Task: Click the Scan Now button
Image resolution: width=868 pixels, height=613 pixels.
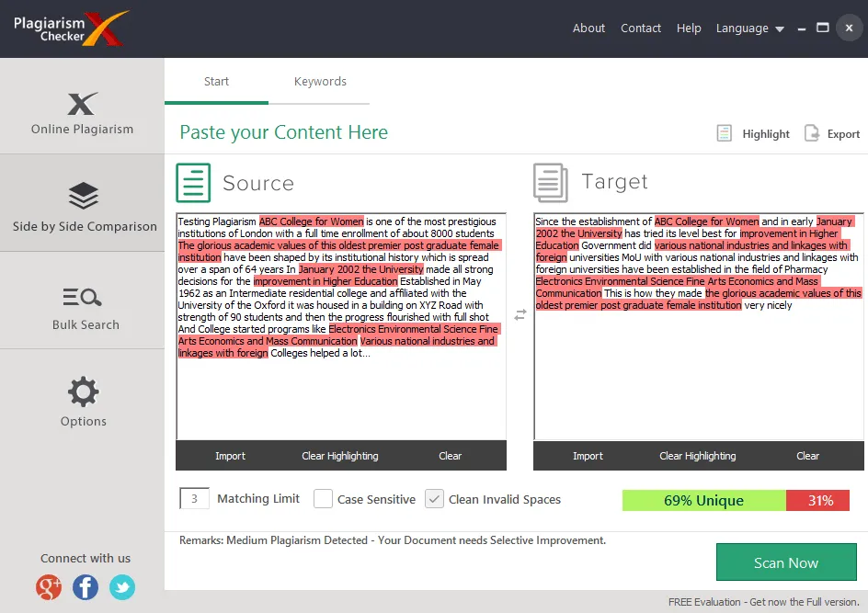Action: pos(786,562)
